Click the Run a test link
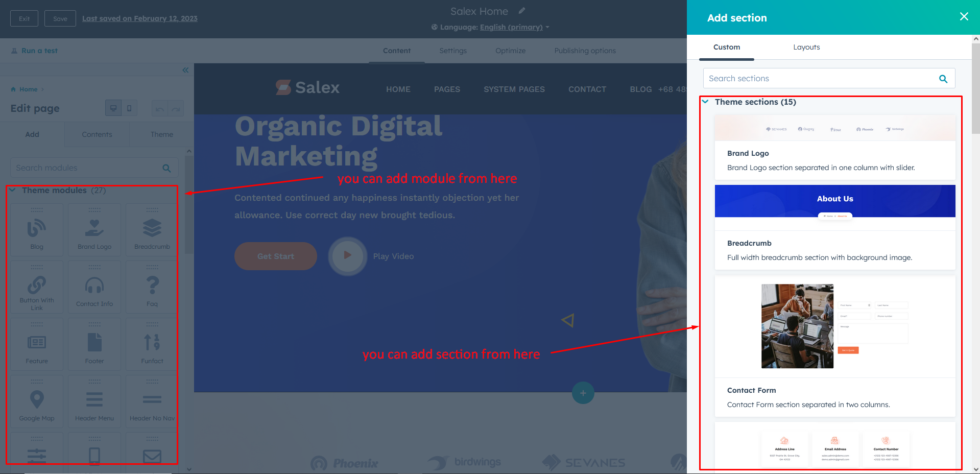Image resolution: width=980 pixels, height=474 pixels. point(39,51)
